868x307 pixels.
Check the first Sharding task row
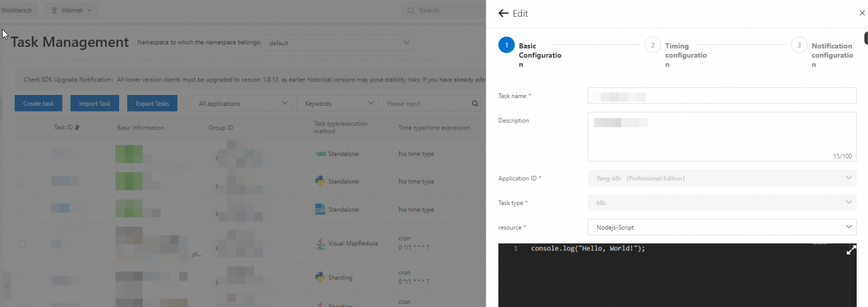[22, 278]
